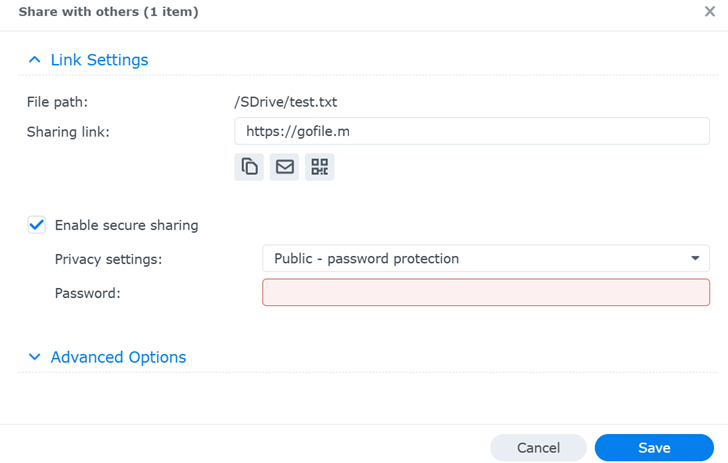Expand the Advanced Options chevron
Screen dimensions: 728x463
click(35, 357)
